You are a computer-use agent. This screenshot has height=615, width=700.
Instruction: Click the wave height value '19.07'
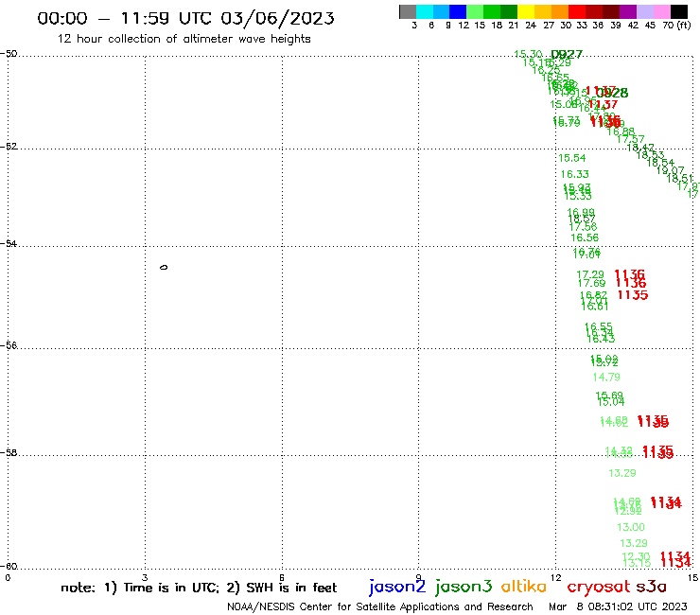point(670,170)
